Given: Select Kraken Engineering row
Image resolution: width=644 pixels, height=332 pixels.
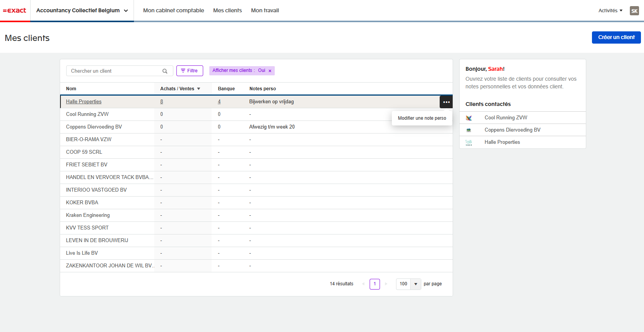Looking at the screenshot, I should [x=256, y=215].
